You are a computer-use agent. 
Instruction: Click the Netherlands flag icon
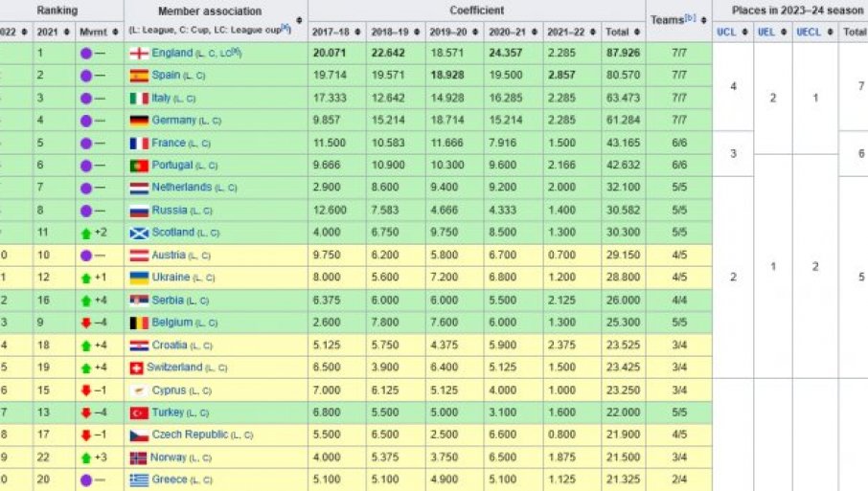[x=139, y=188]
